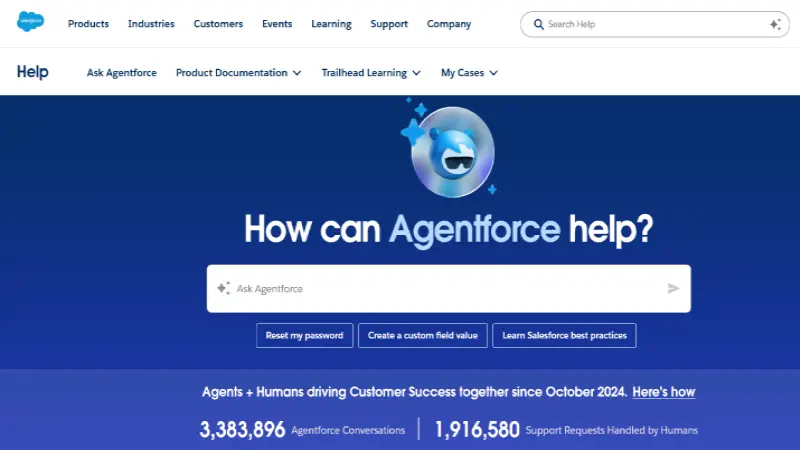Click the Agentforce robot mascot image
Screen dimensions: 800x450
(x=452, y=152)
